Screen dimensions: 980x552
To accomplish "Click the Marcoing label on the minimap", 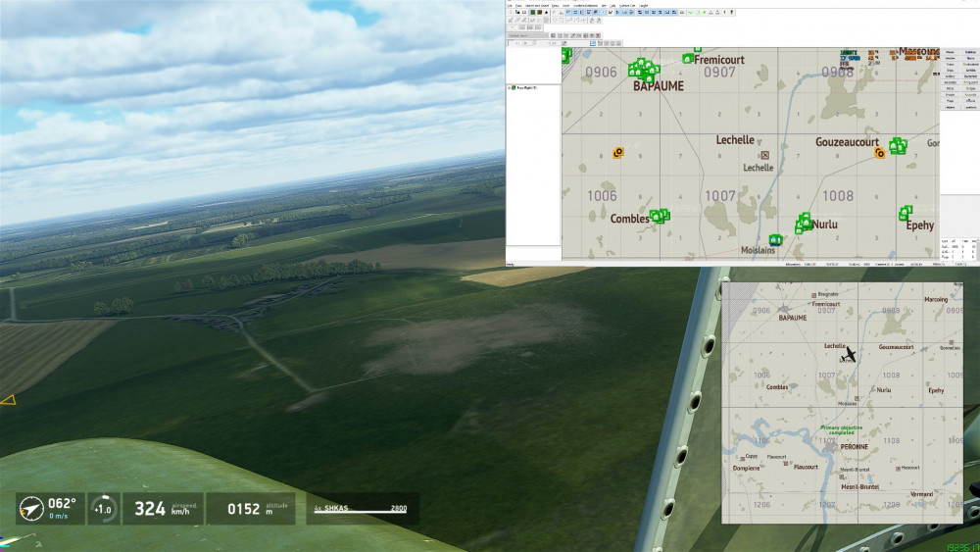I will (x=936, y=299).
